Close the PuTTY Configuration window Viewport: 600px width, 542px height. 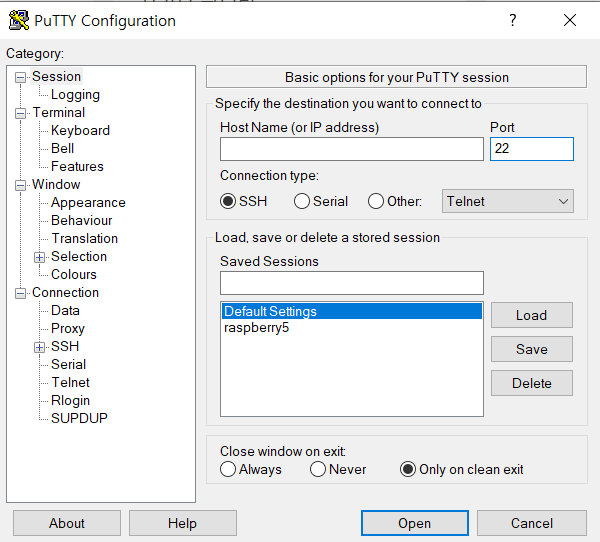tap(570, 20)
